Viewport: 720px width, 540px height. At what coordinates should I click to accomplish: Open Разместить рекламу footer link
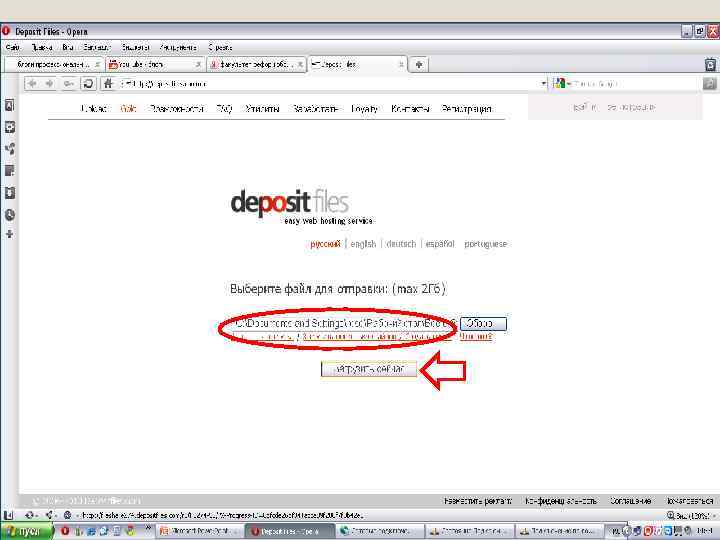point(478,501)
